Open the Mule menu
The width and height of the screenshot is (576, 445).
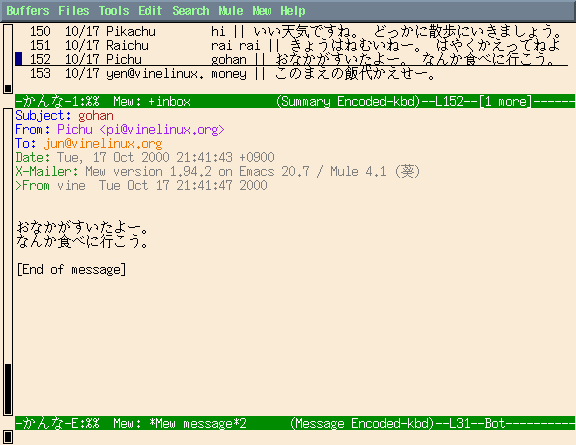231,11
